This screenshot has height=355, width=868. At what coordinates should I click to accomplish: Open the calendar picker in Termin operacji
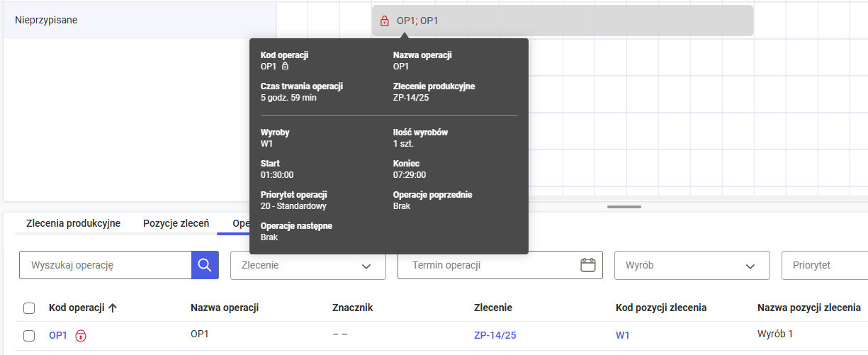pos(587,265)
